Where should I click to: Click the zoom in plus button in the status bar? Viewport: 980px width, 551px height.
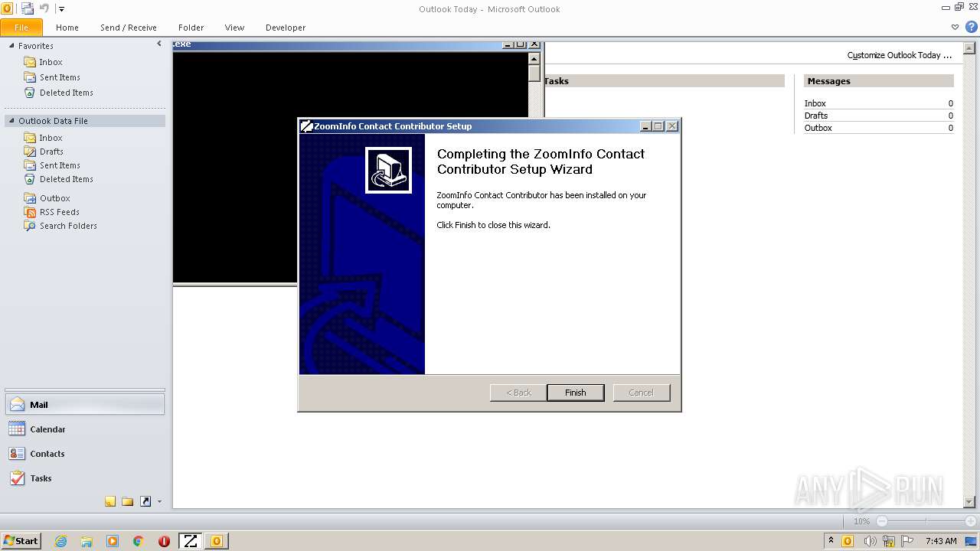tap(970, 521)
